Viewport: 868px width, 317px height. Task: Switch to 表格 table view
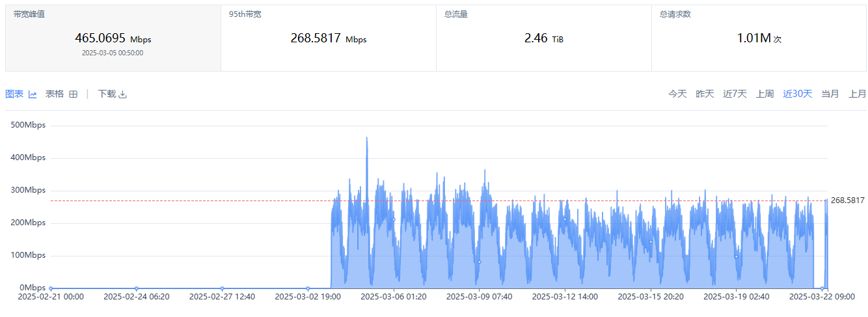click(x=61, y=94)
